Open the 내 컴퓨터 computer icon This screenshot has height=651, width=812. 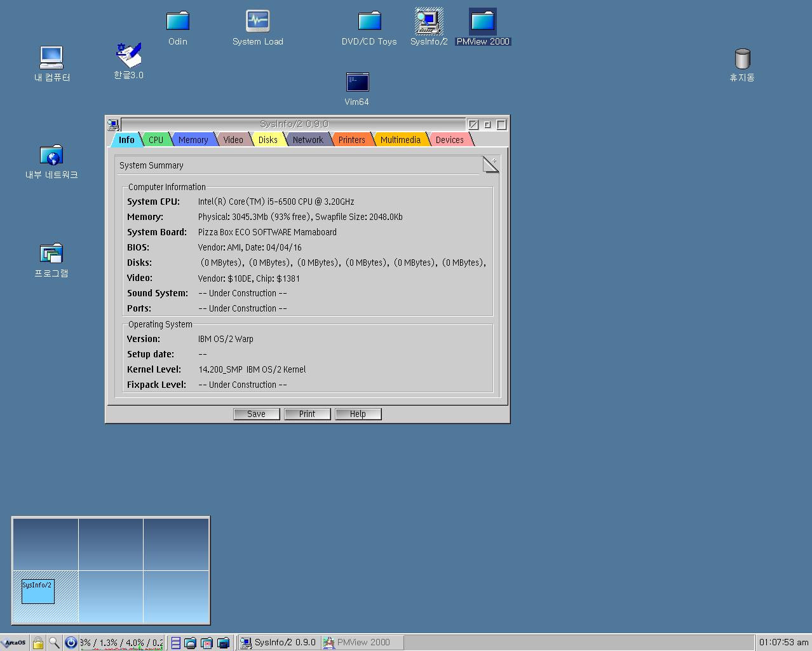51,58
